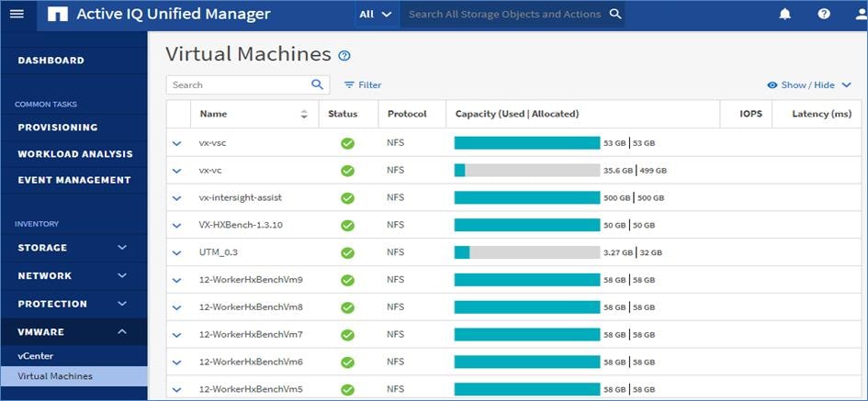Expand the 12-WorkerHxBenchVm7 row

(176, 335)
